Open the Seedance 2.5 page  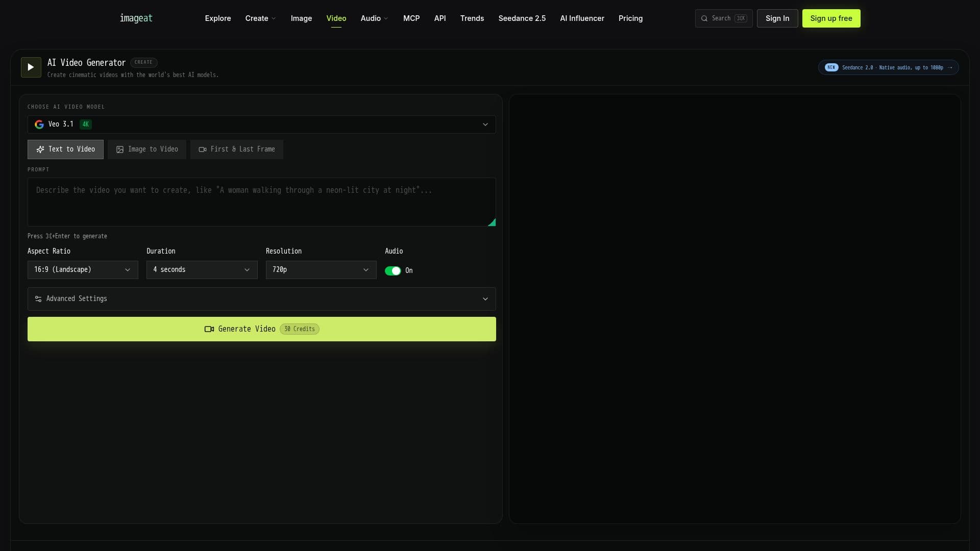(x=522, y=18)
